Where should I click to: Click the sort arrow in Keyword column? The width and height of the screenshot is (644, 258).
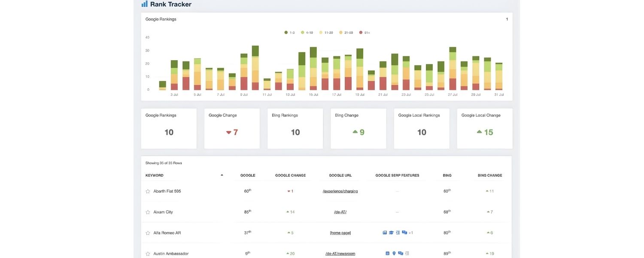[222, 175]
